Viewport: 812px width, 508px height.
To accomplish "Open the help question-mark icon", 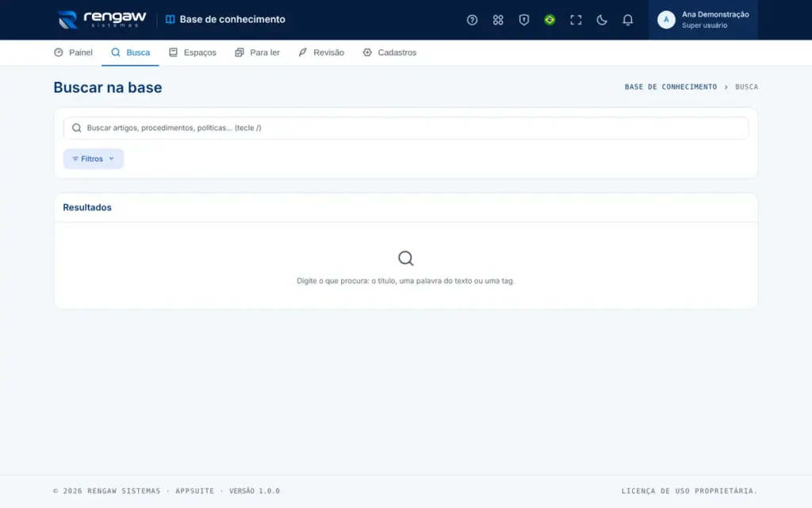I will (472, 20).
